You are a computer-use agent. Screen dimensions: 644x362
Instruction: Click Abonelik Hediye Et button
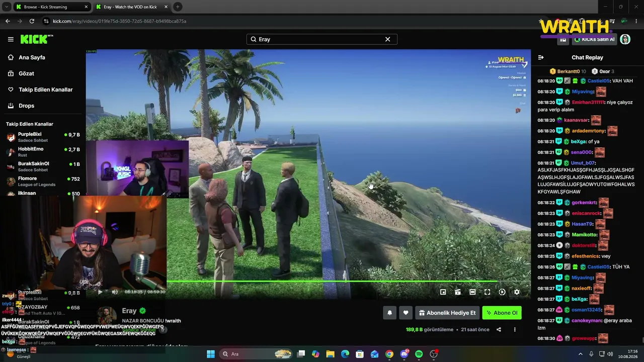tap(447, 313)
